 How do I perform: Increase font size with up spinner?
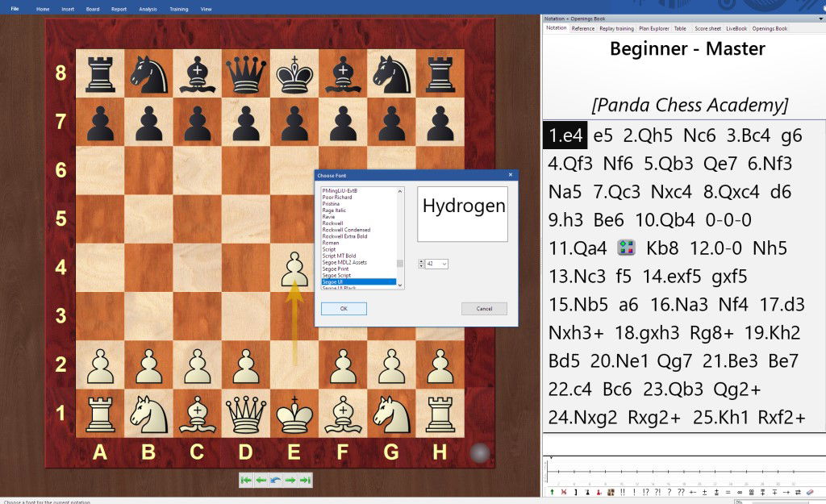[420, 261]
